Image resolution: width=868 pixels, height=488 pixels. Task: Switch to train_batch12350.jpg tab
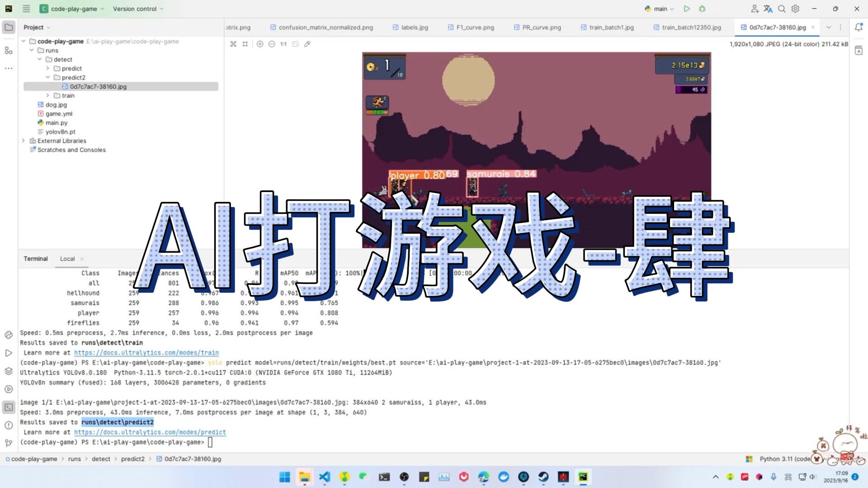687,27
